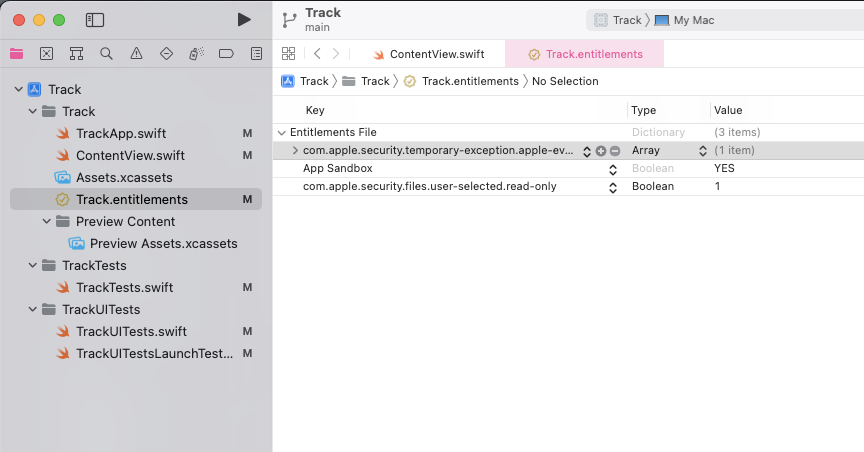
Task: Add a row with the plus button
Action: pos(601,151)
